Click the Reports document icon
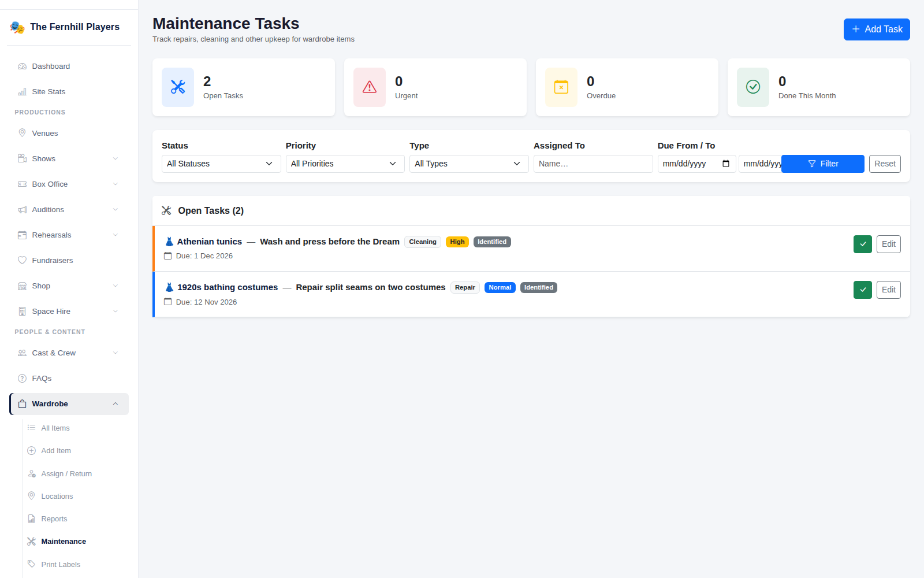 (x=31, y=519)
